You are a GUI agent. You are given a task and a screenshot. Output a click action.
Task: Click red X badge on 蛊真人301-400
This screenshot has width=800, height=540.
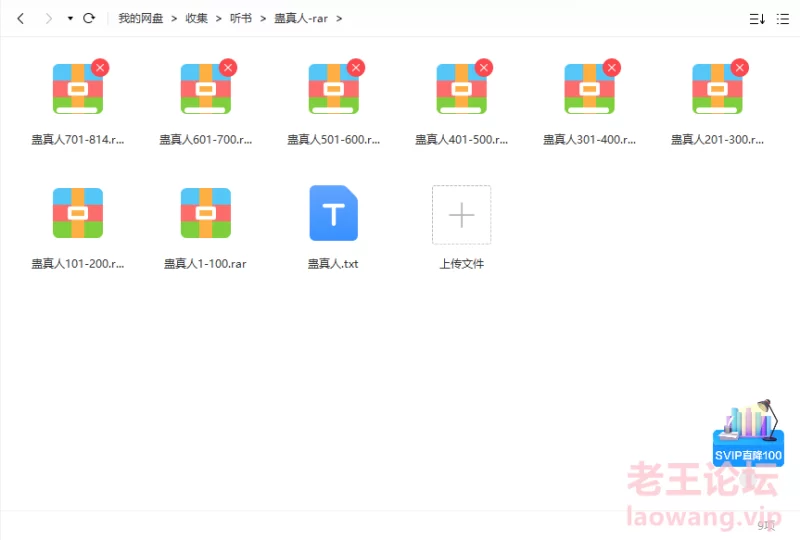click(612, 67)
